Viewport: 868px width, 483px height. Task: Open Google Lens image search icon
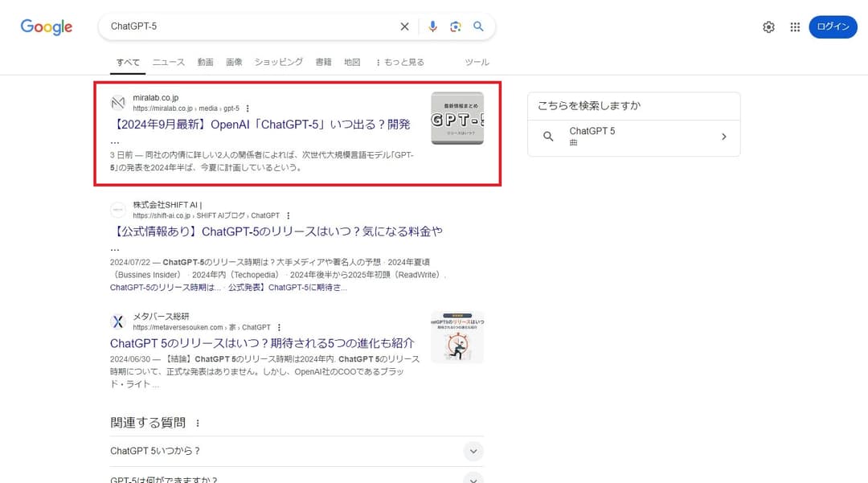[456, 27]
